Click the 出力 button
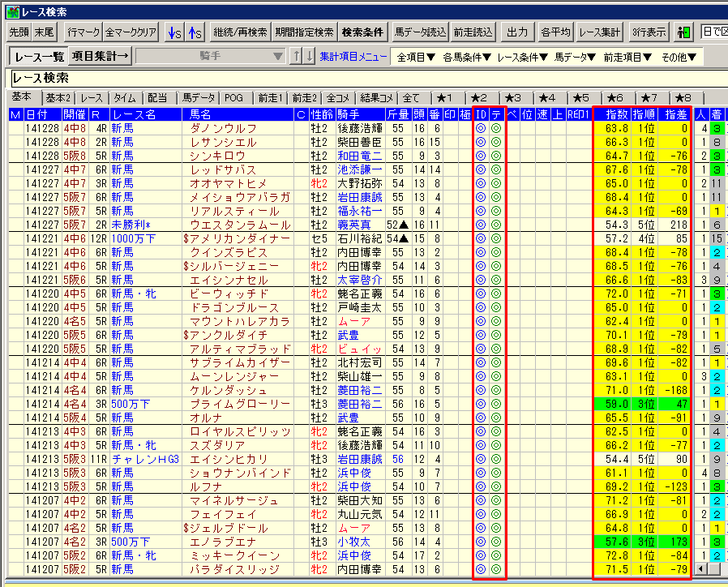 (517, 32)
